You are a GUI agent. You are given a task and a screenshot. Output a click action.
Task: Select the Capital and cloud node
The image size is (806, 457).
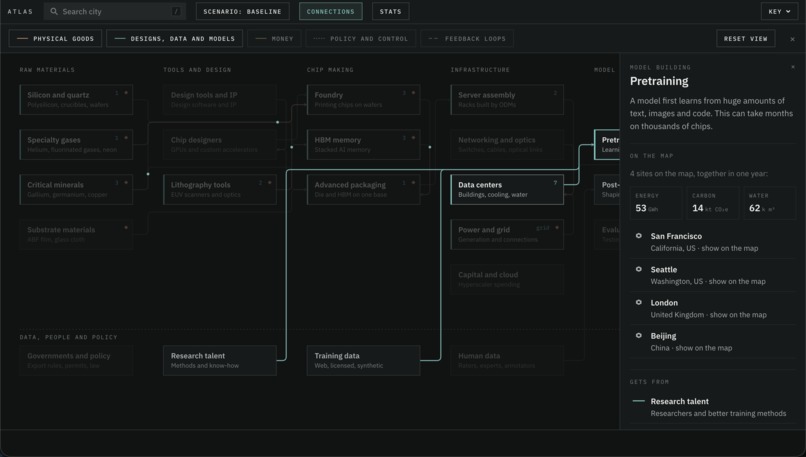[x=507, y=279]
